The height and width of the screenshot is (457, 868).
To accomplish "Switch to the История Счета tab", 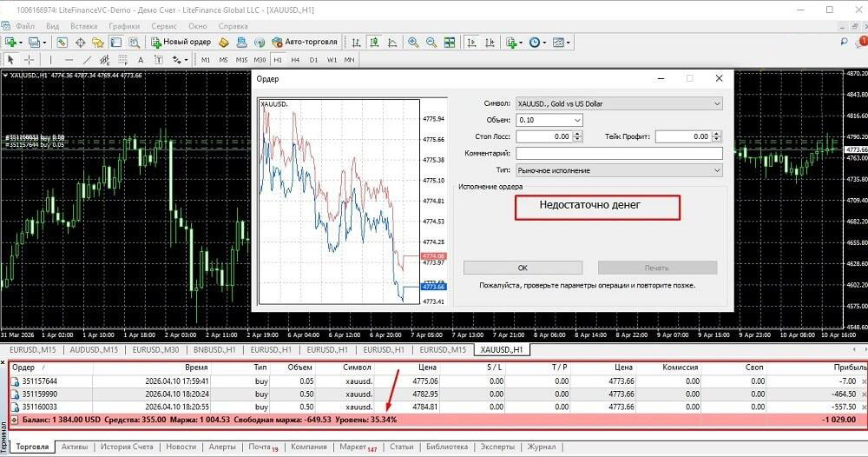I will coord(126,447).
